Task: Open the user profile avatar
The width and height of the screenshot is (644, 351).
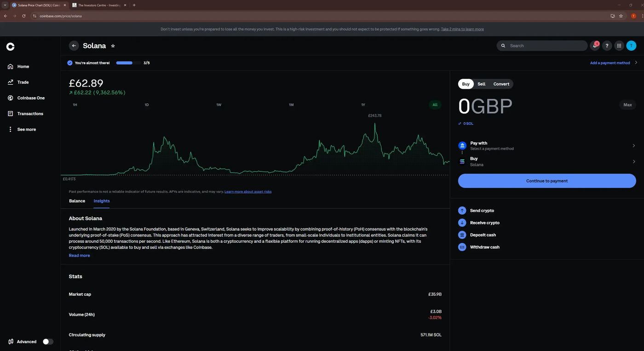Action: (631, 46)
